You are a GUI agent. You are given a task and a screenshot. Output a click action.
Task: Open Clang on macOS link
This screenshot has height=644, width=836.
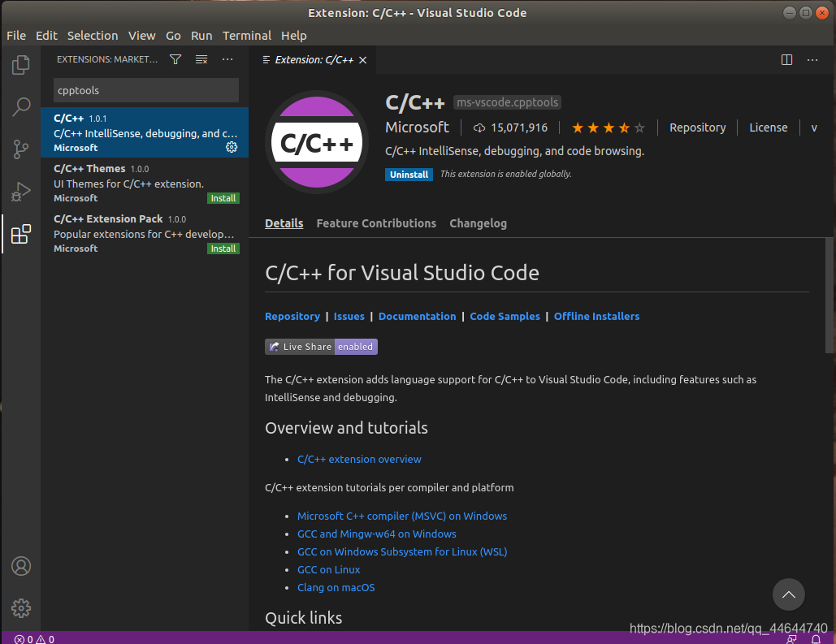click(336, 587)
